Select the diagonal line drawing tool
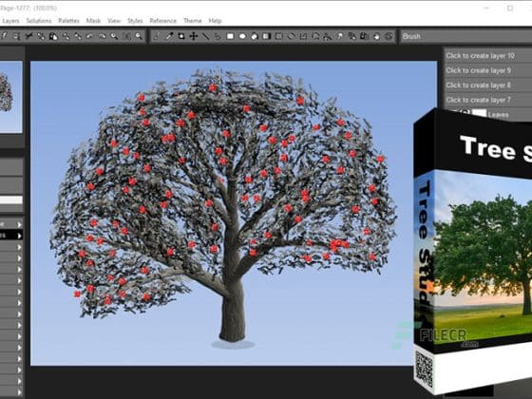 pyautogui.click(x=205, y=36)
